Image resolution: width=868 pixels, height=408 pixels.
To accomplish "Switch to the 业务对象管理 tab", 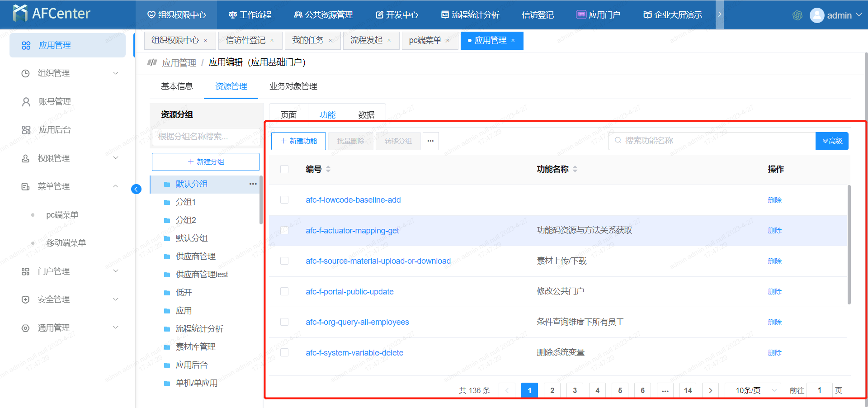I will [x=293, y=86].
